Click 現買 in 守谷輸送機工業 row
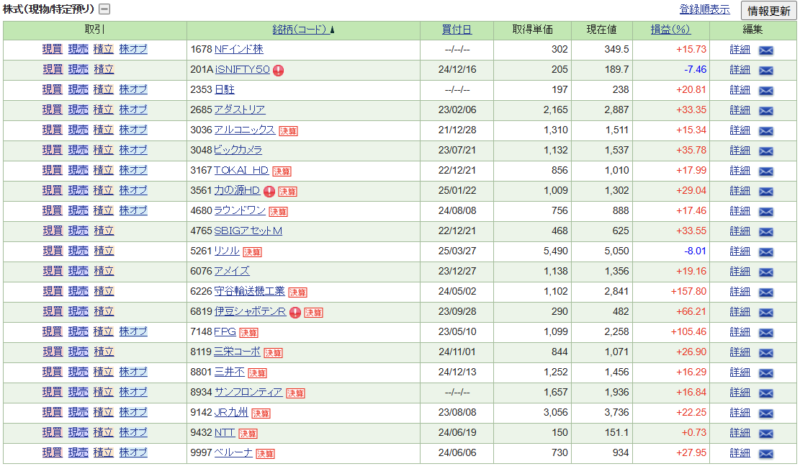The height and width of the screenshot is (469, 800). [52, 291]
